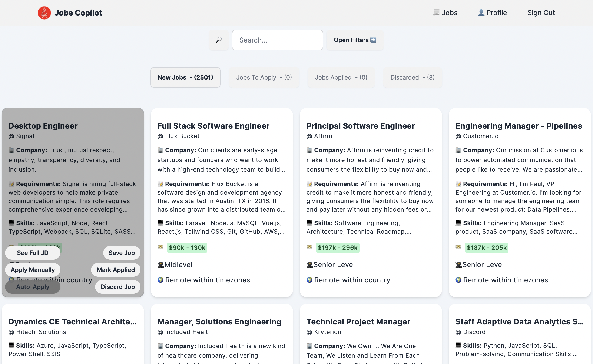Click laptop icon beside Flux Bucket Skills
593x364 pixels.
click(160, 223)
